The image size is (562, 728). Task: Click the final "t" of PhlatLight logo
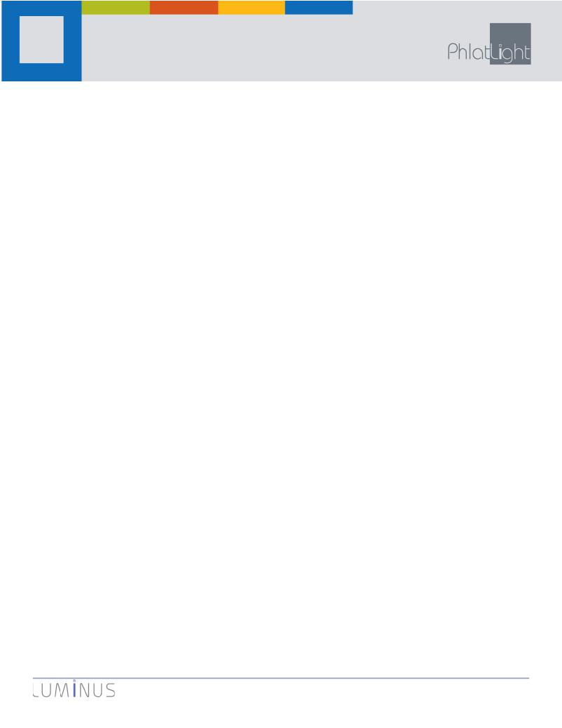tap(528, 53)
